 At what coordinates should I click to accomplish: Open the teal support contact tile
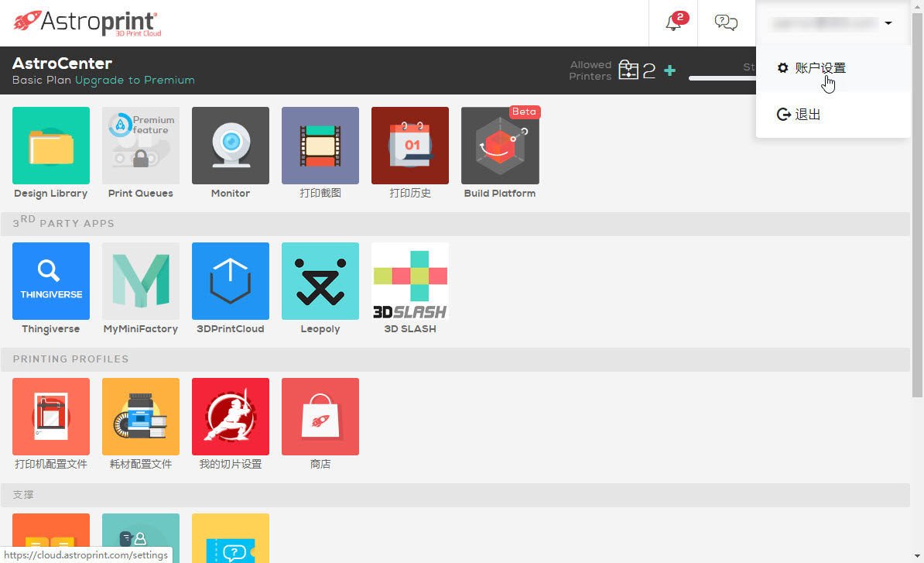tap(141, 538)
